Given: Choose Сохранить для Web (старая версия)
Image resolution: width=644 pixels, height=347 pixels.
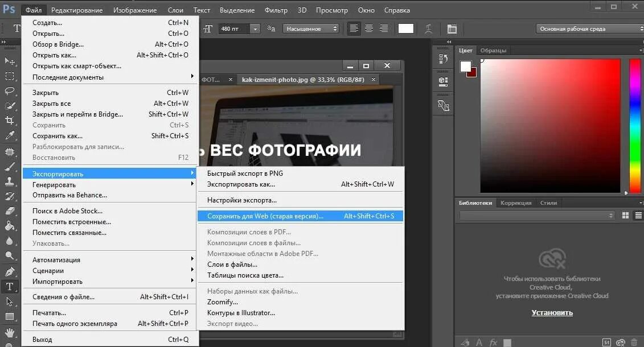Looking at the screenshot, I should coord(300,216).
